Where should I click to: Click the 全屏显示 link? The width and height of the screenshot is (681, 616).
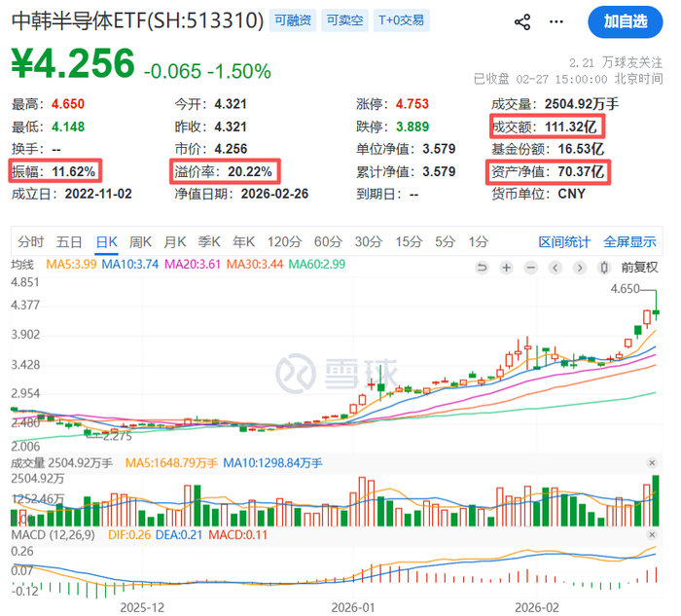629,242
